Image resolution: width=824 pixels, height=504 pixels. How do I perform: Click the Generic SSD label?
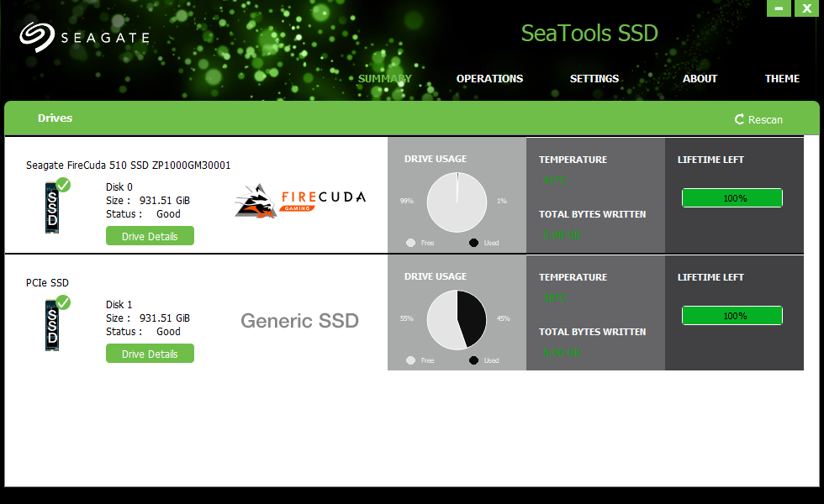pyautogui.click(x=299, y=320)
